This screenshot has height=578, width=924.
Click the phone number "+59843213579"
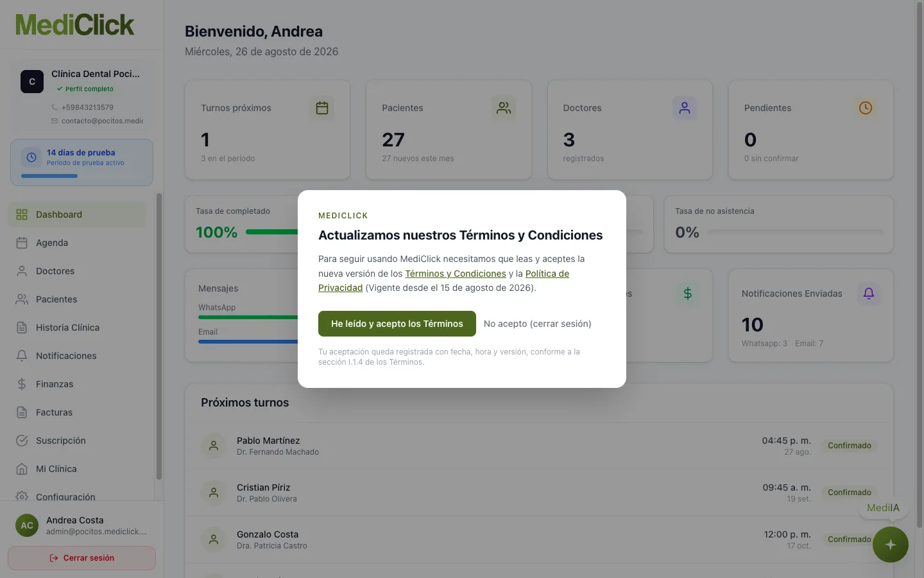[87, 107]
